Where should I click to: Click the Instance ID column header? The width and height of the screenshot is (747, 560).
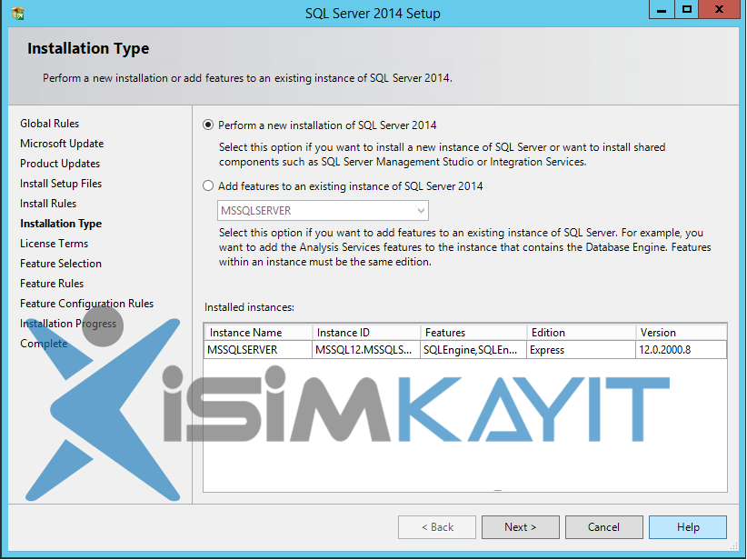click(x=365, y=333)
